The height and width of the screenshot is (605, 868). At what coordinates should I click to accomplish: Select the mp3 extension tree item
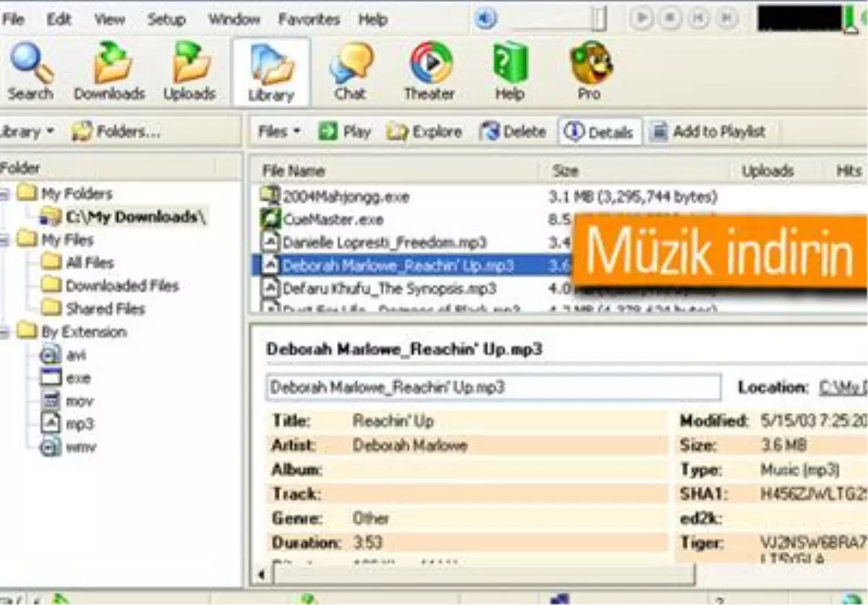click(80, 424)
